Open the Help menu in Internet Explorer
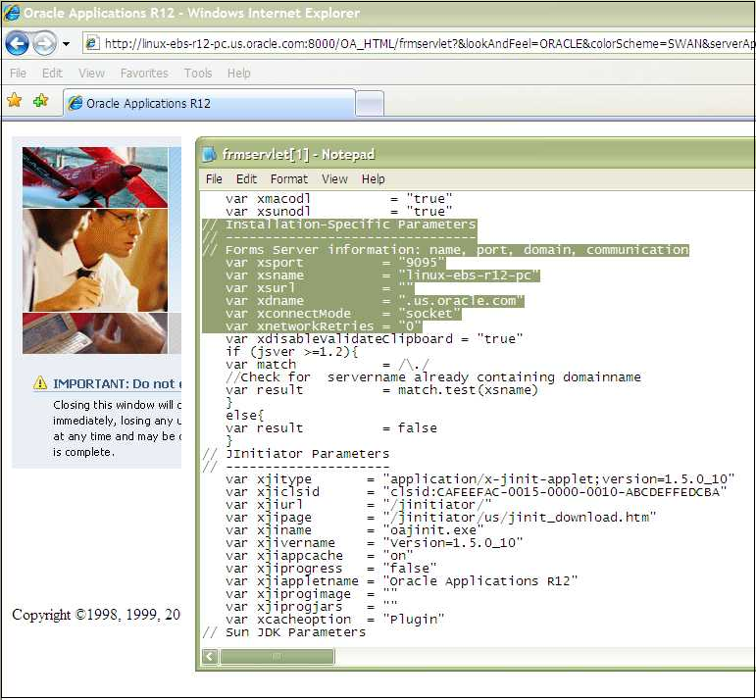Screen dimensions: 756x700 (x=238, y=74)
